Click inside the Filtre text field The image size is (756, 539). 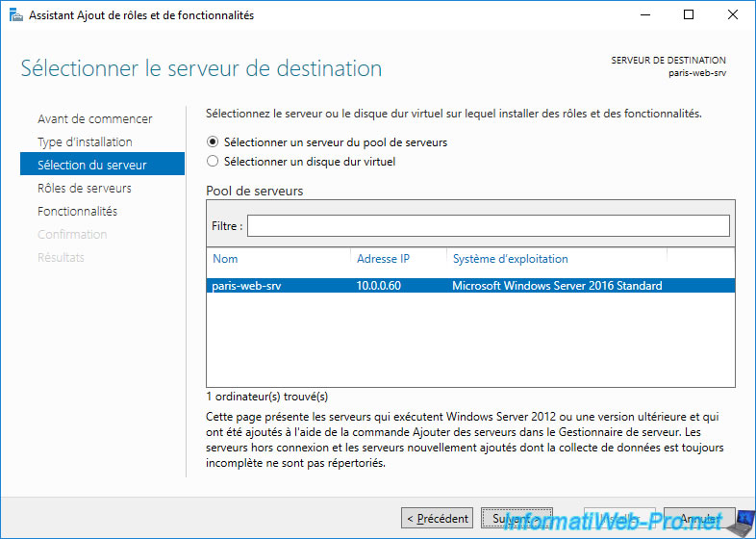pos(488,226)
